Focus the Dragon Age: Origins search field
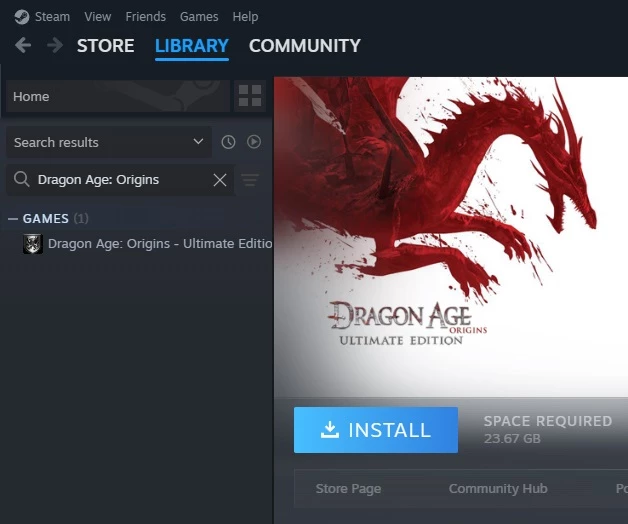 120,179
